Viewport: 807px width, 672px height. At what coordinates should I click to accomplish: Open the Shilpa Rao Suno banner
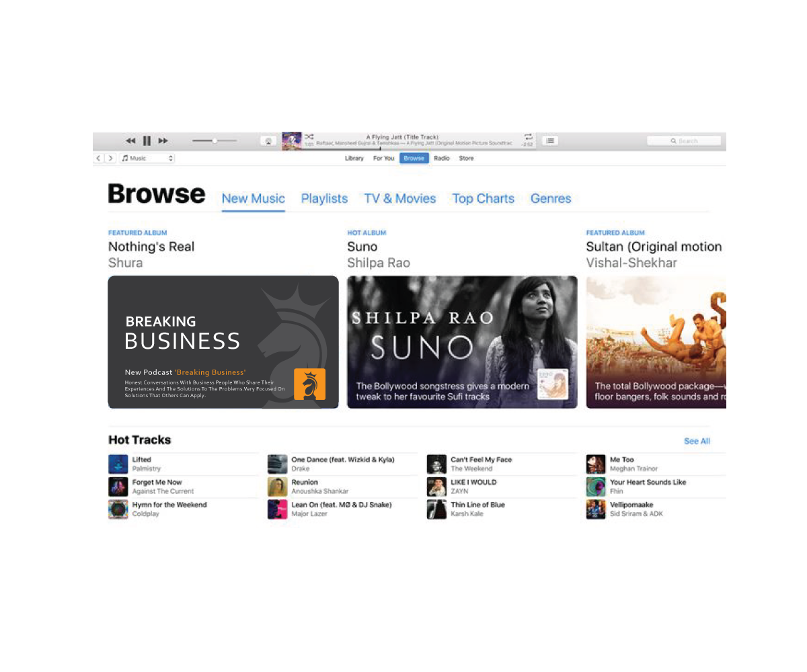462,342
